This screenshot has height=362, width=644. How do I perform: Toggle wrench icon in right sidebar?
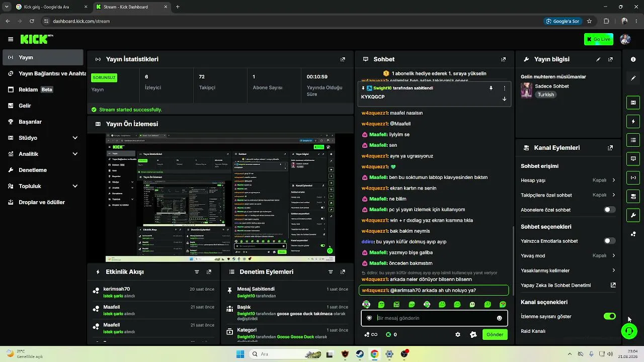(x=633, y=215)
